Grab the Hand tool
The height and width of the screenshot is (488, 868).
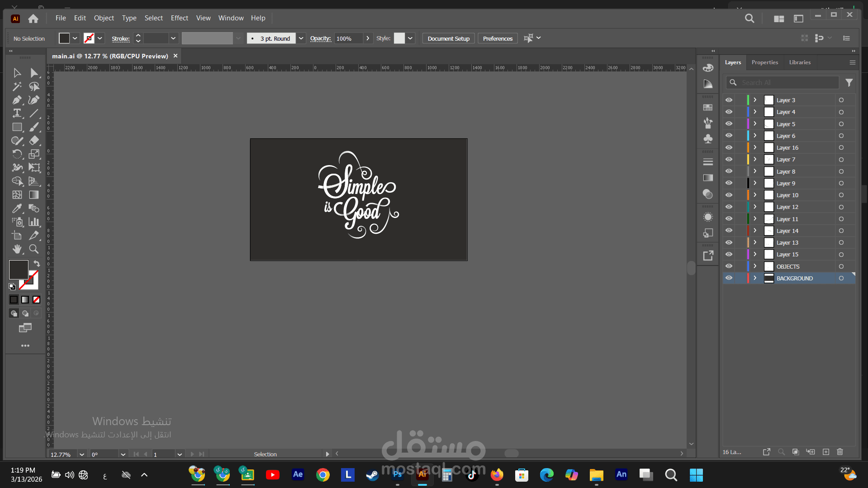pos(18,249)
